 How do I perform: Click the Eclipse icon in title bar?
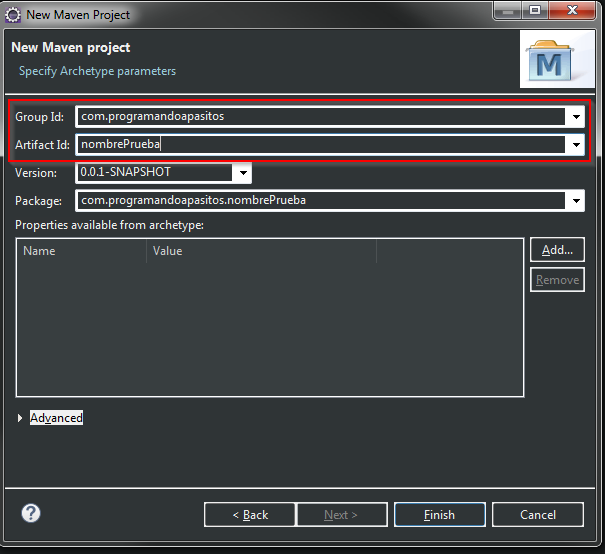click(x=13, y=15)
